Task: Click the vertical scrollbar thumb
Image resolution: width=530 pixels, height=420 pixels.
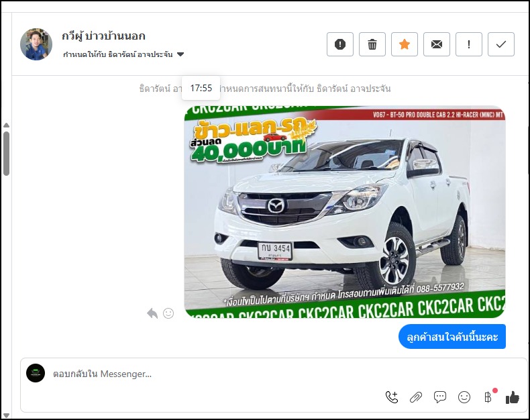Action: 6,154
